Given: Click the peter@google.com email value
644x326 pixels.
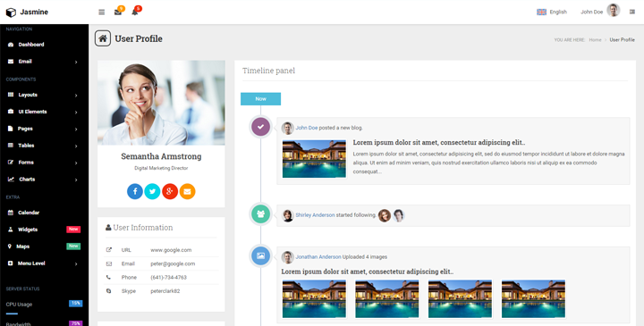Looking at the screenshot, I should point(173,263).
